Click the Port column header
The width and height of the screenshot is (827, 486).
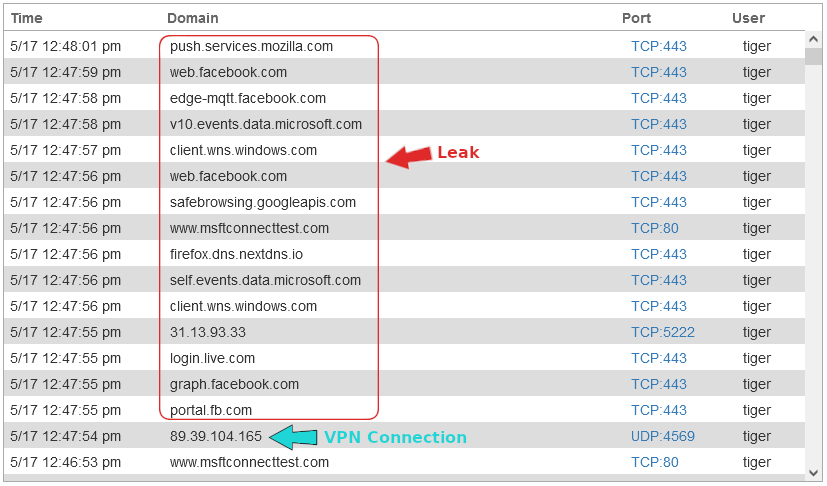point(636,18)
